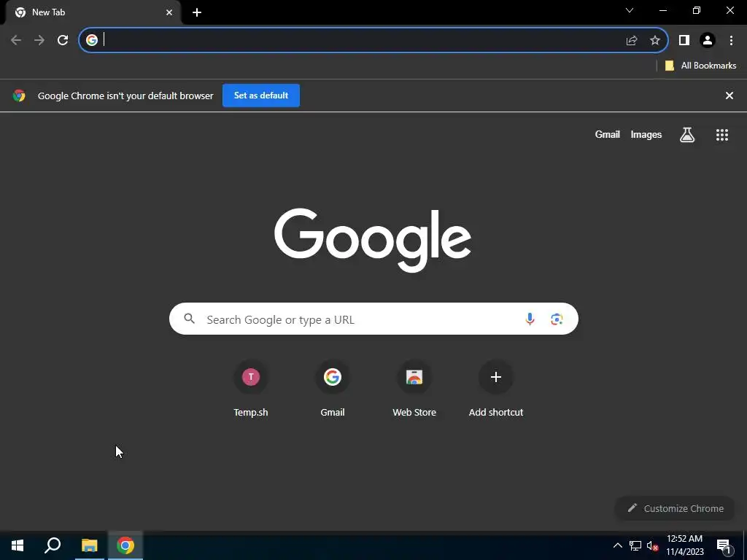Start voice search with the microphone

coord(530,319)
